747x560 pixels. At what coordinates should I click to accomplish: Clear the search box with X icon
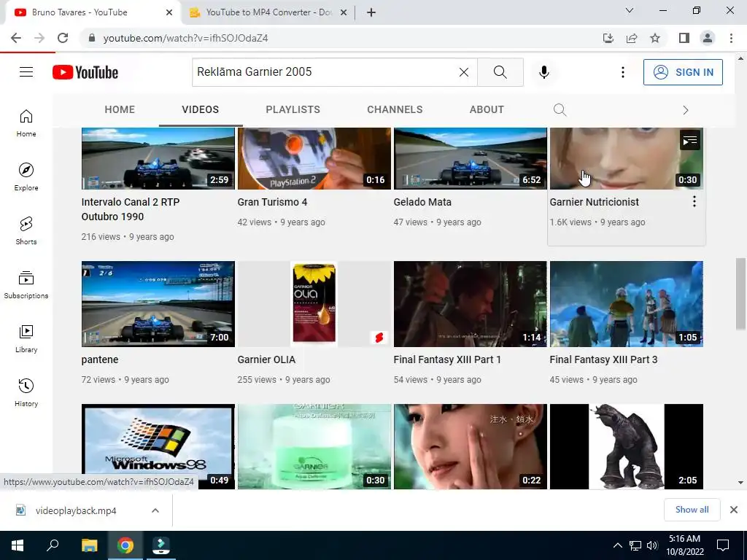[x=463, y=72]
